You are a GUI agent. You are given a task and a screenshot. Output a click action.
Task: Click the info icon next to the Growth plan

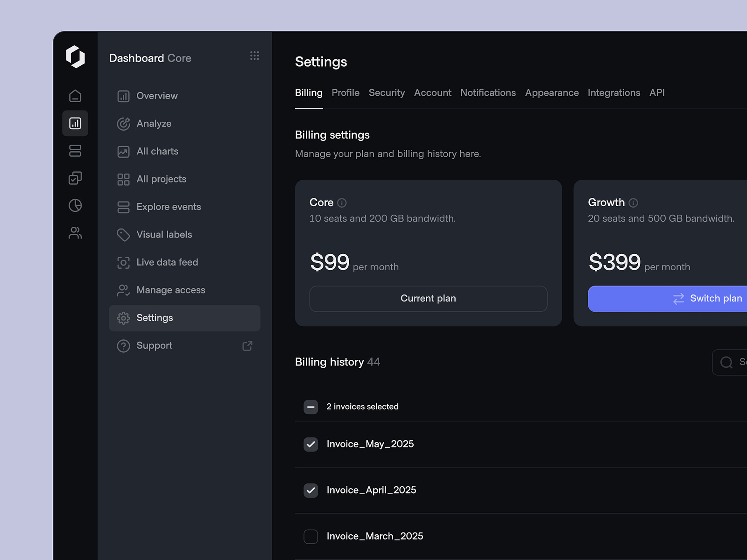pos(633,203)
